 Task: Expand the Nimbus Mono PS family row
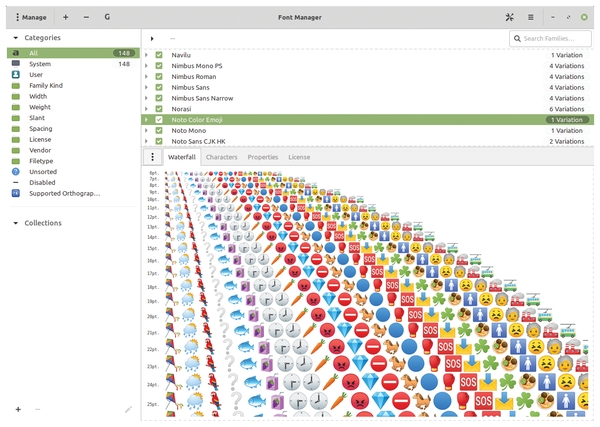click(x=146, y=66)
